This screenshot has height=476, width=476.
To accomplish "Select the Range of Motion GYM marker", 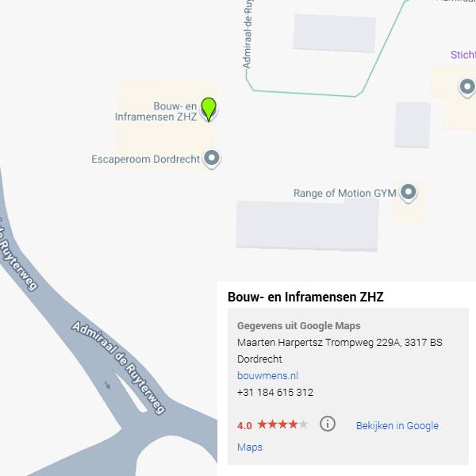I will 409,193.
